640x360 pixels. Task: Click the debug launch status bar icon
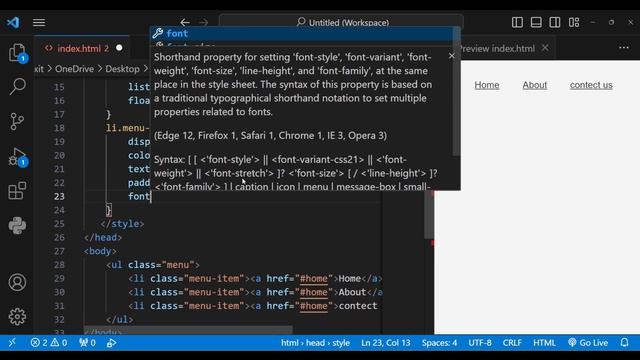pos(111,343)
